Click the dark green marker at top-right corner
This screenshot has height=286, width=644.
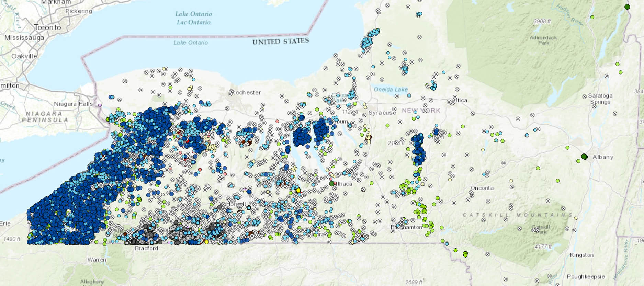click(x=627, y=7)
